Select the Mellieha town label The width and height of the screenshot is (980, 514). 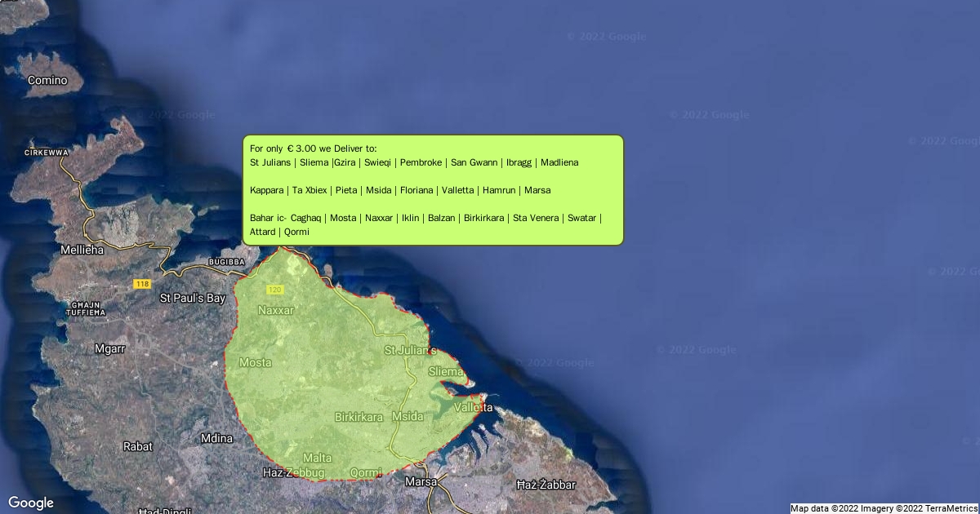(x=82, y=250)
